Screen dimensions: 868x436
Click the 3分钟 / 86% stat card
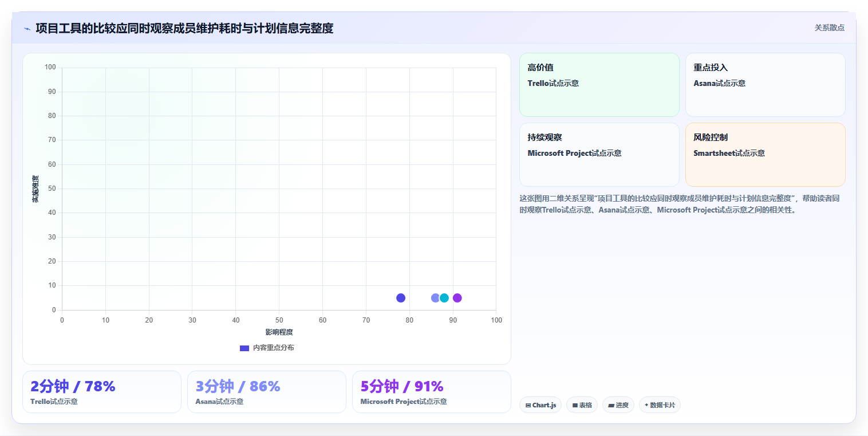pyautogui.click(x=267, y=392)
